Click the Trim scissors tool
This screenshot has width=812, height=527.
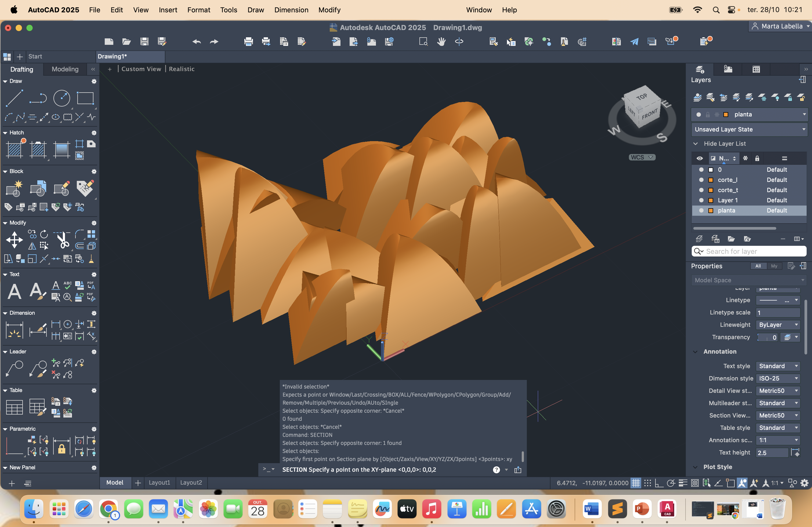(x=63, y=240)
